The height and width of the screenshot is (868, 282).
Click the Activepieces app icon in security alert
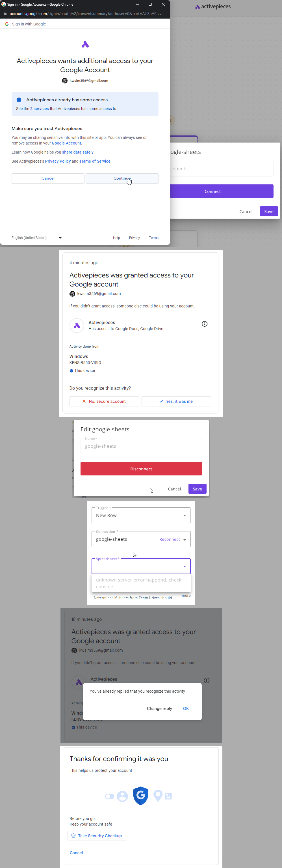click(x=77, y=326)
